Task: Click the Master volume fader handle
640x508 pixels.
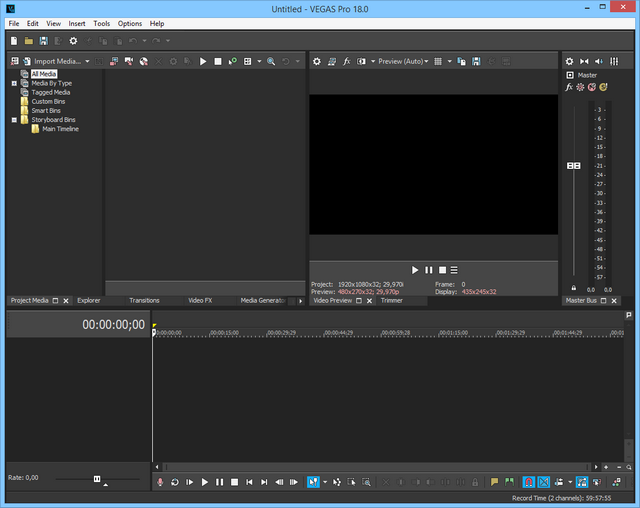Action: click(x=573, y=166)
